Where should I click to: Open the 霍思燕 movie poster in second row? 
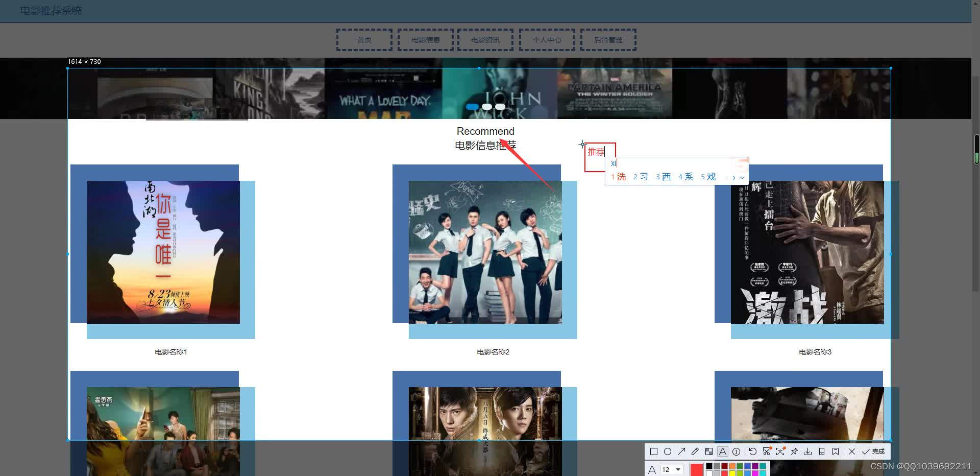pyautogui.click(x=163, y=432)
